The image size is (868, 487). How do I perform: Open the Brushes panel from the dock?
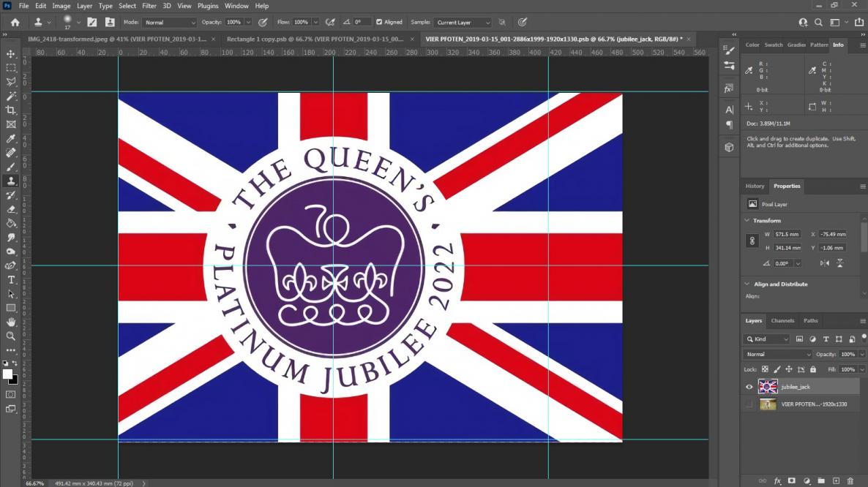click(729, 50)
